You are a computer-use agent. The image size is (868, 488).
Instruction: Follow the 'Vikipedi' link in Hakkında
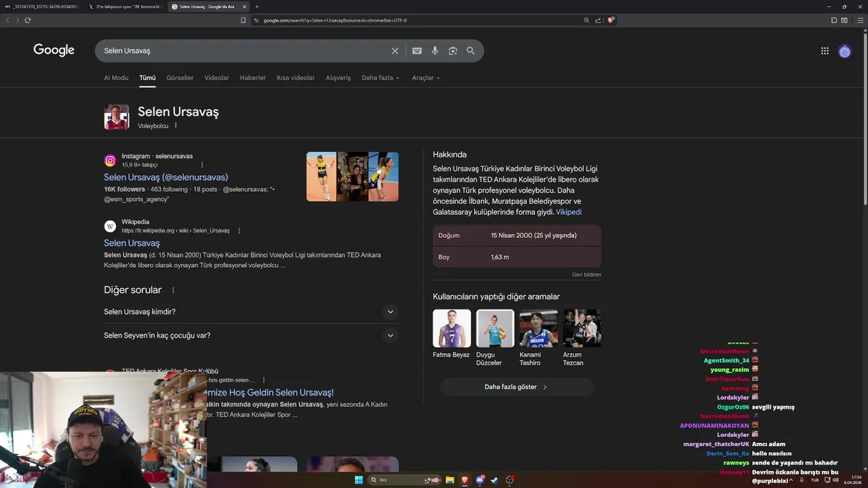[569, 212]
